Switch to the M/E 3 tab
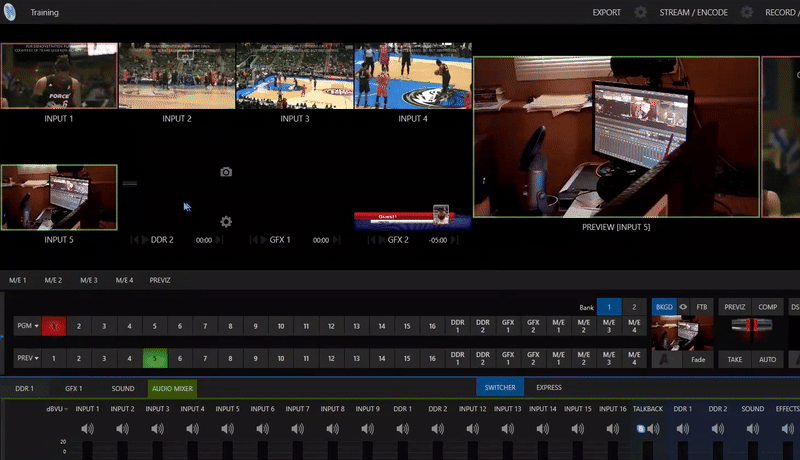Image resolution: width=800 pixels, height=460 pixels. [x=89, y=280]
